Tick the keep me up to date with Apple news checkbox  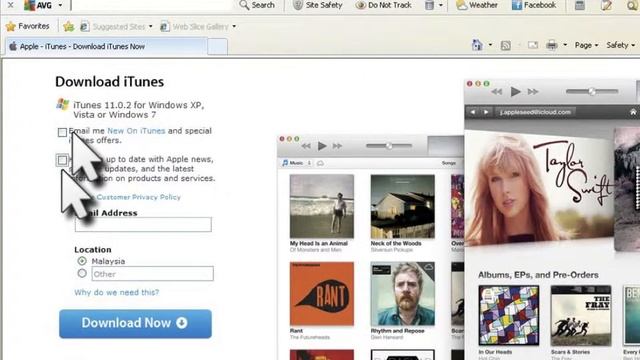(x=62, y=160)
